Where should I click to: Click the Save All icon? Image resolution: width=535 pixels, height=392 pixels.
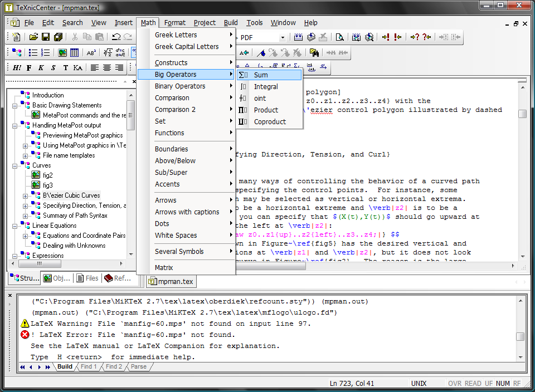pyautogui.click(x=59, y=36)
